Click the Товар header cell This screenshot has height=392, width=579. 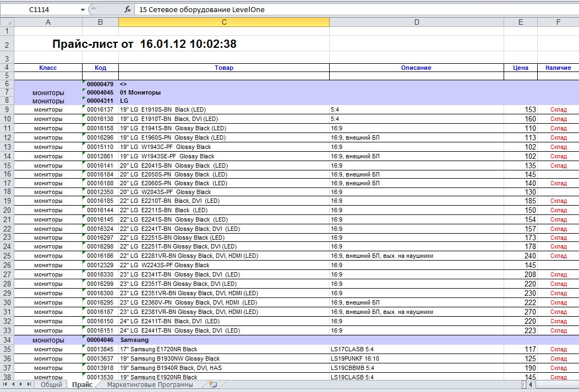(x=224, y=68)
